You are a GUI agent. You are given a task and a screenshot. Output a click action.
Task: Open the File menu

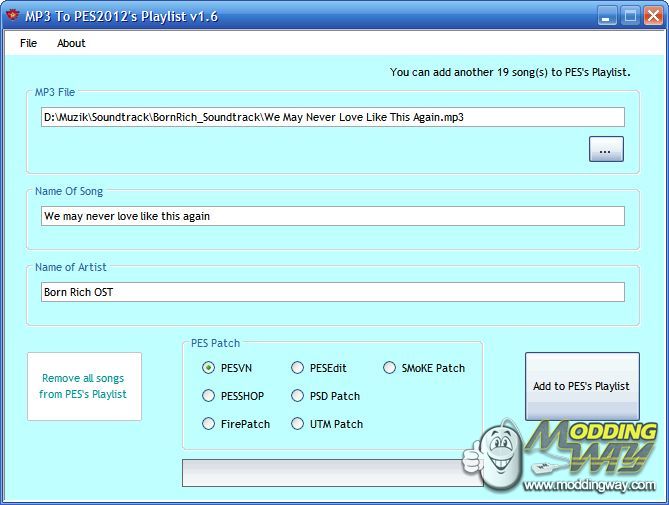28,43
